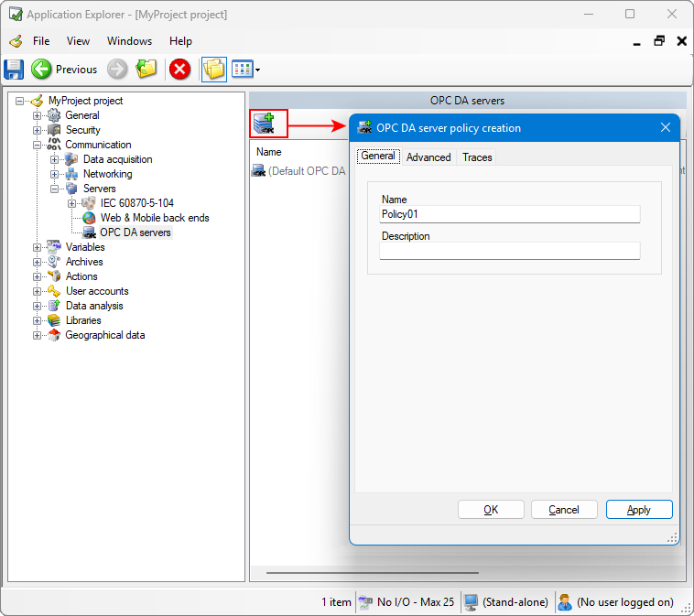The height and width of the screenshot is (616, 694).
Task: Click the red stop/cancel toolbar icon
Action: pyautogui.click(x=180, y=70)
